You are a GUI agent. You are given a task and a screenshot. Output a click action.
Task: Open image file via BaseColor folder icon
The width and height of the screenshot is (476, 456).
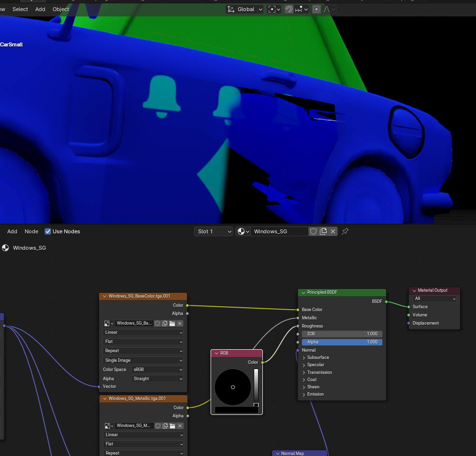pos(172,324)
